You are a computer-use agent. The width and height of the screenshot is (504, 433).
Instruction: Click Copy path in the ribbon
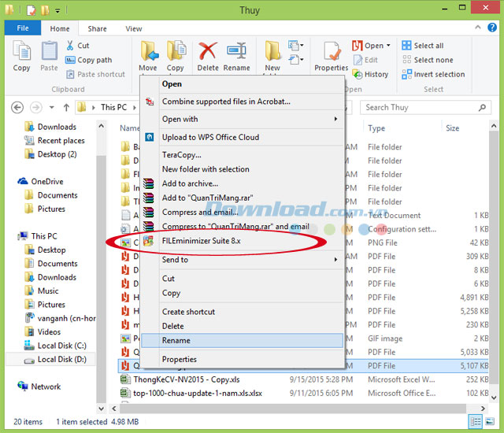[89, 60]
